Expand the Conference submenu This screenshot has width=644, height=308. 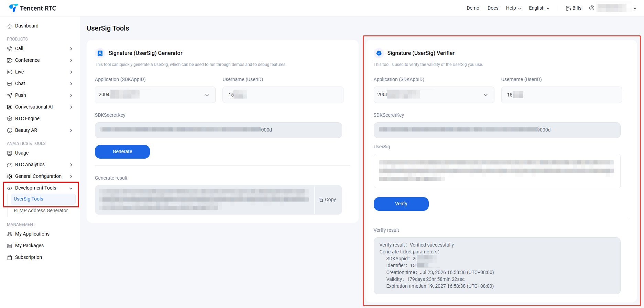click(x=71, y=60)
